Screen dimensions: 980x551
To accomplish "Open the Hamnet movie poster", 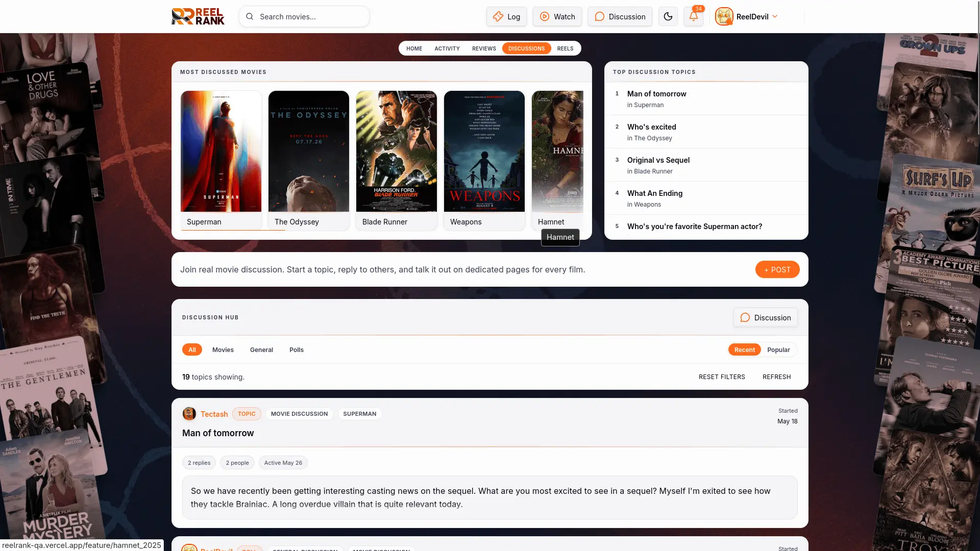I will point(557,152).
